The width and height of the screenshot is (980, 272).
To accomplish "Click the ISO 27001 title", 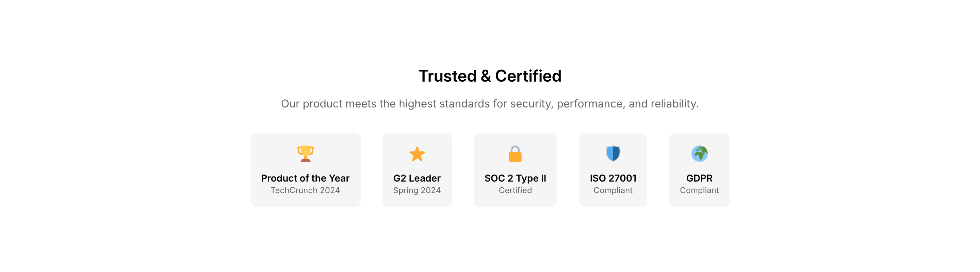I will coord(613,178).
